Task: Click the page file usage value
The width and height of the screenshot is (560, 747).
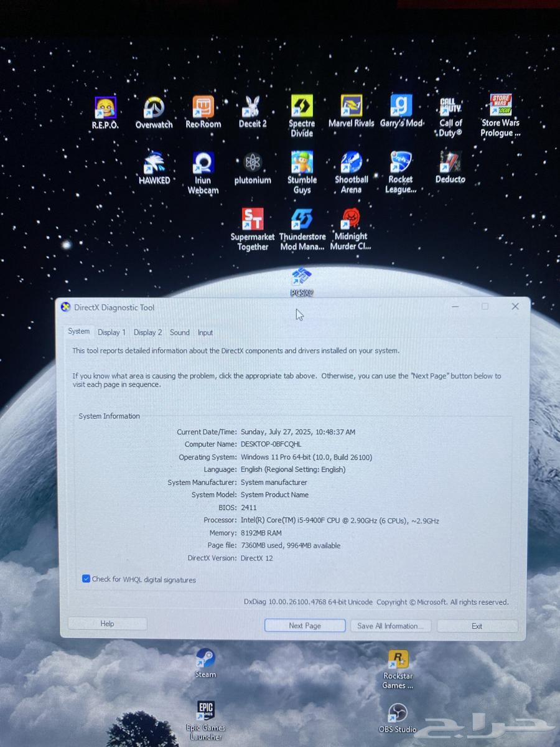Action: 291,545
